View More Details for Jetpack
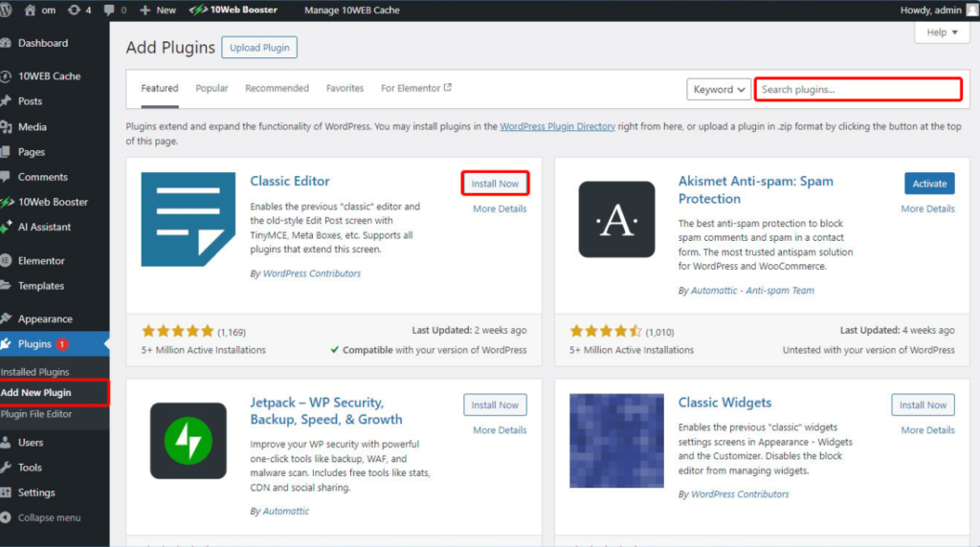Viewport: 980px width, 547px height. tap(500, 430)
